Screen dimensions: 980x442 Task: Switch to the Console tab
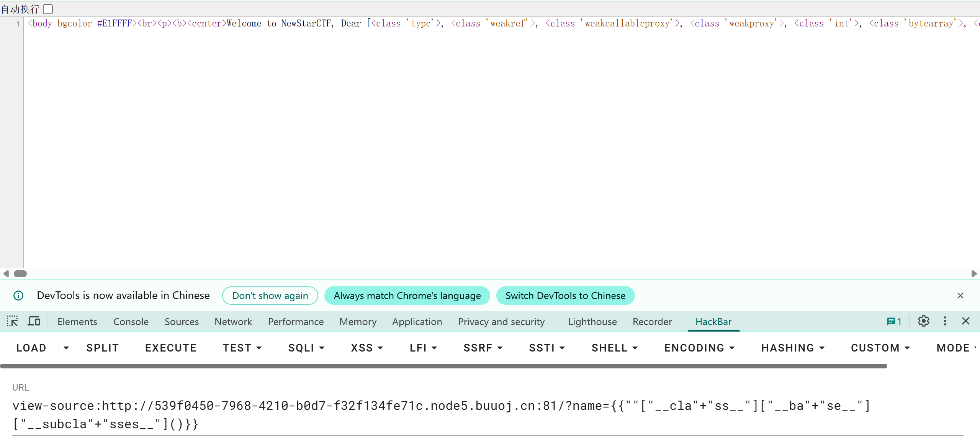tap(131, 322)
